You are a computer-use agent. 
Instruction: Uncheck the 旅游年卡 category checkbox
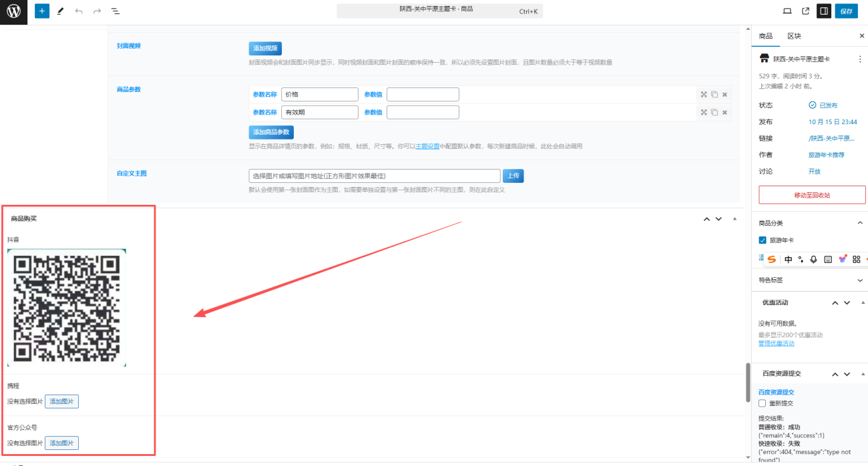click(x=763, y=240)
